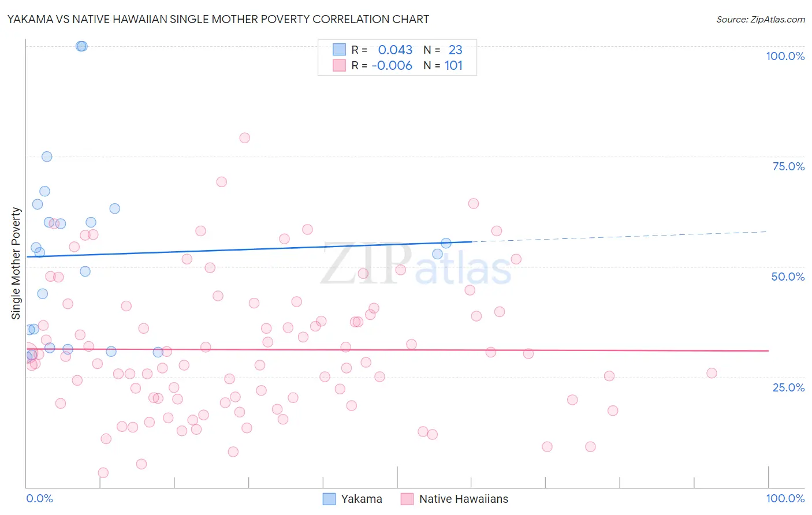
Task: Click the 75.0% y-axis label
Action: [788, 166]
